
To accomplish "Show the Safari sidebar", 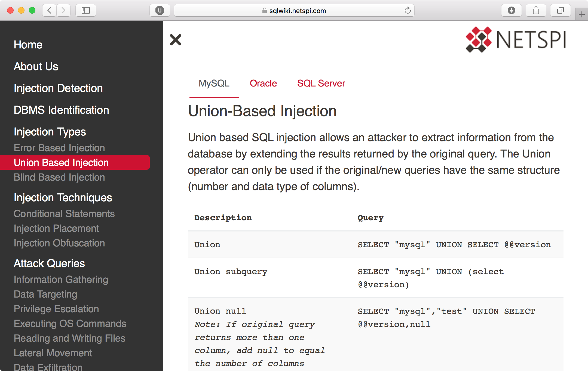I will [86, 11].
